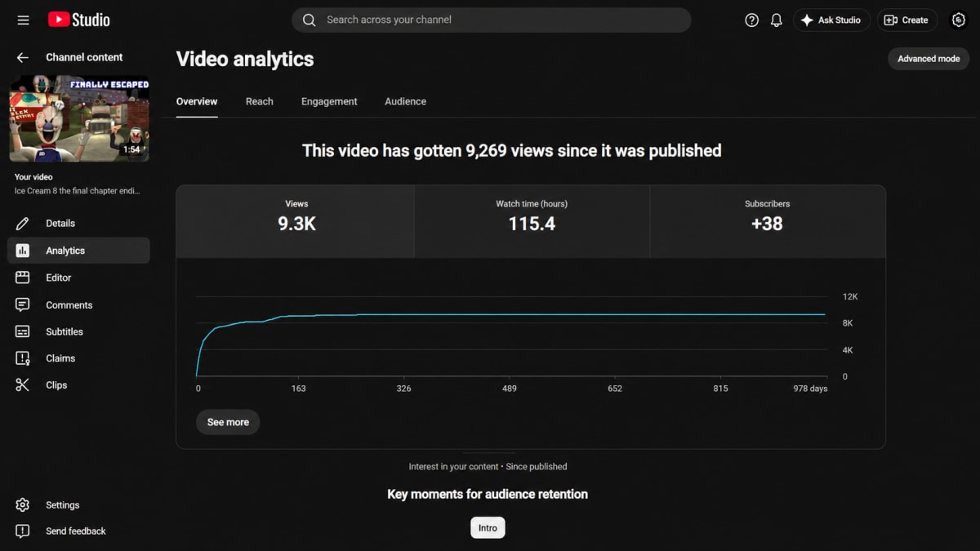Open Advanced mode
980x551 pixels.
(x=929, y=59)
